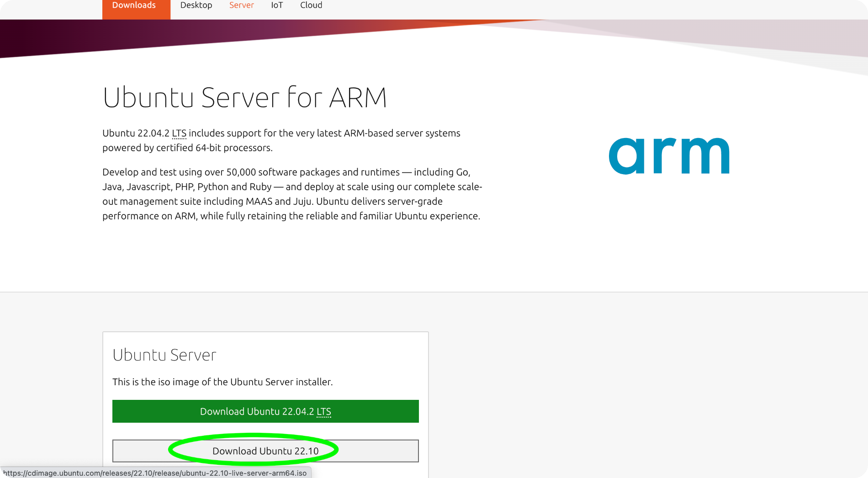Go to the Cloud section
Image resolution: width=868 pixels, height=478 pixels.
[311, 5]
